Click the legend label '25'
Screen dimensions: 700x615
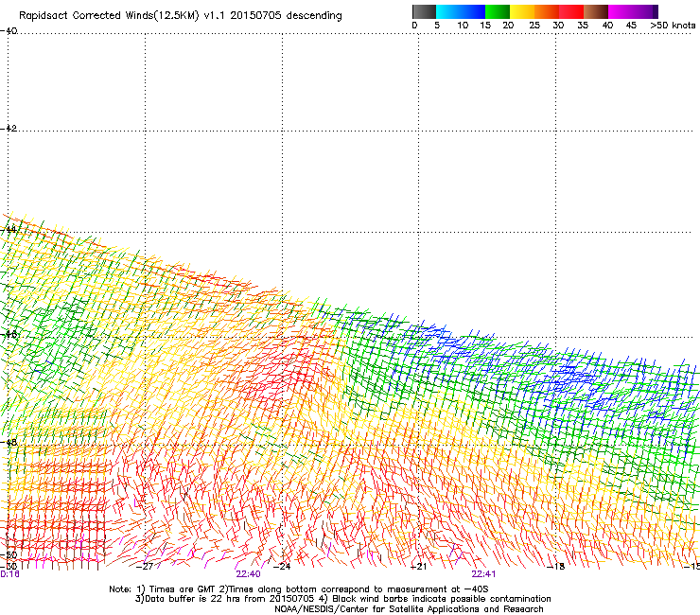pos(534,26)
